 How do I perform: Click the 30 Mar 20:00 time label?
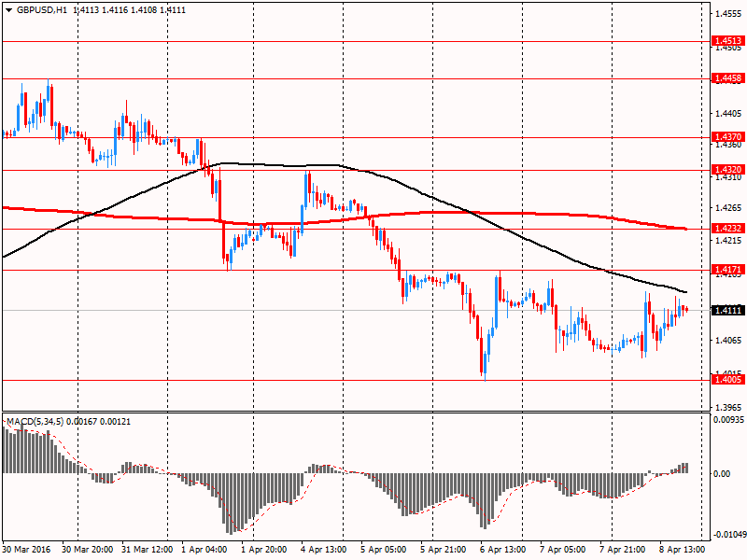pos(88,550)
